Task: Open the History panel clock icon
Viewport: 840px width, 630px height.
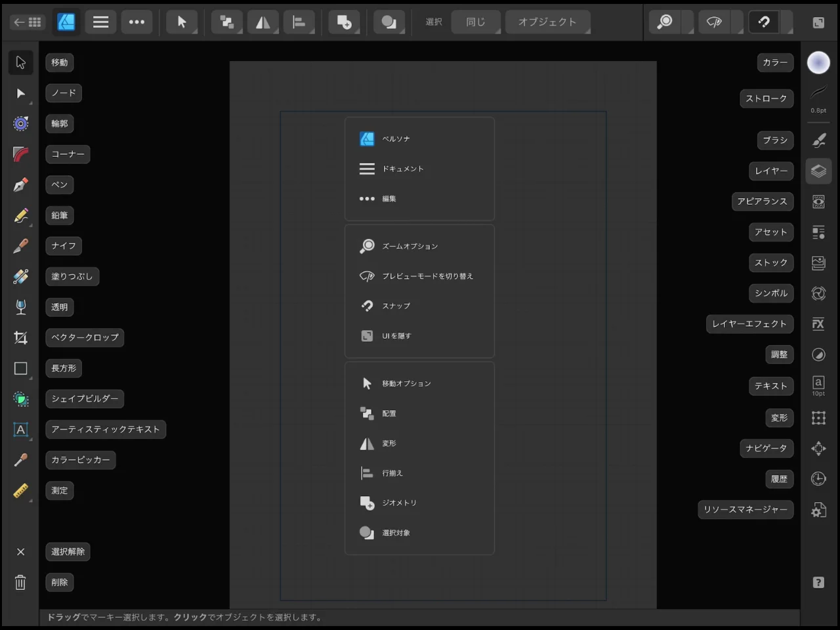Action: (x=818, y=479)
